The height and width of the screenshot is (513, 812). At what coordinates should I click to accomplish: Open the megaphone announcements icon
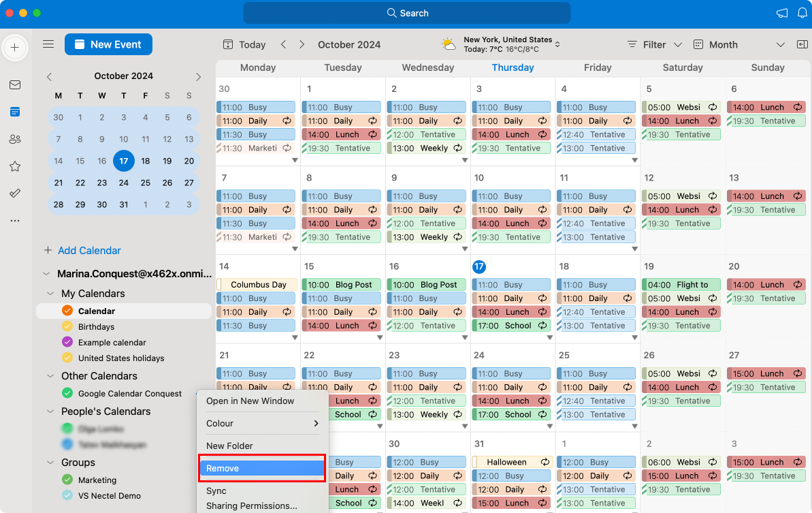(782, 13)
